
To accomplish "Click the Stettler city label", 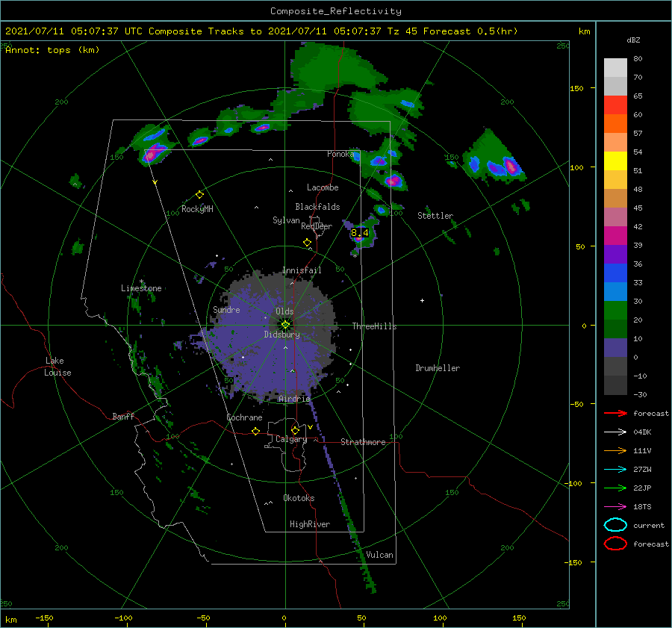I will coord(435,216).
